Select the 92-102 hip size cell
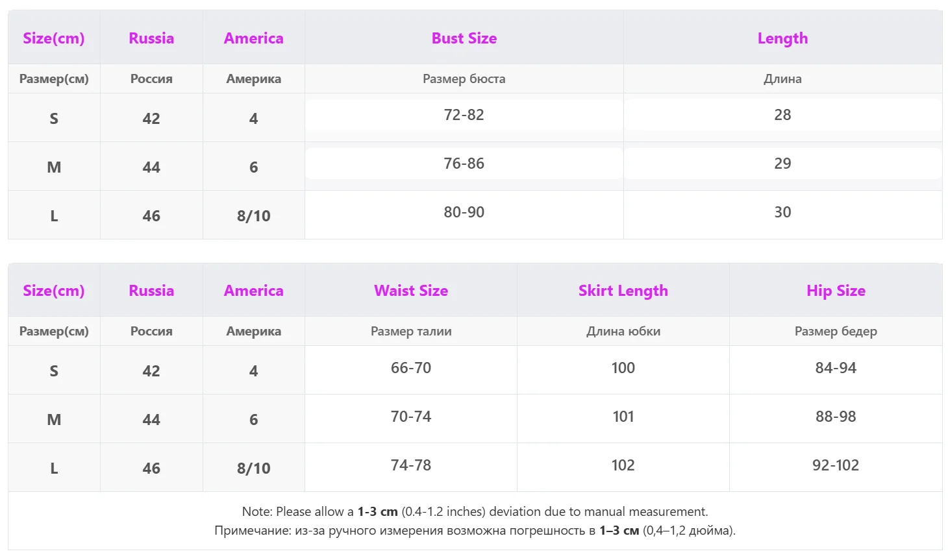 click(x=836, y=465)
